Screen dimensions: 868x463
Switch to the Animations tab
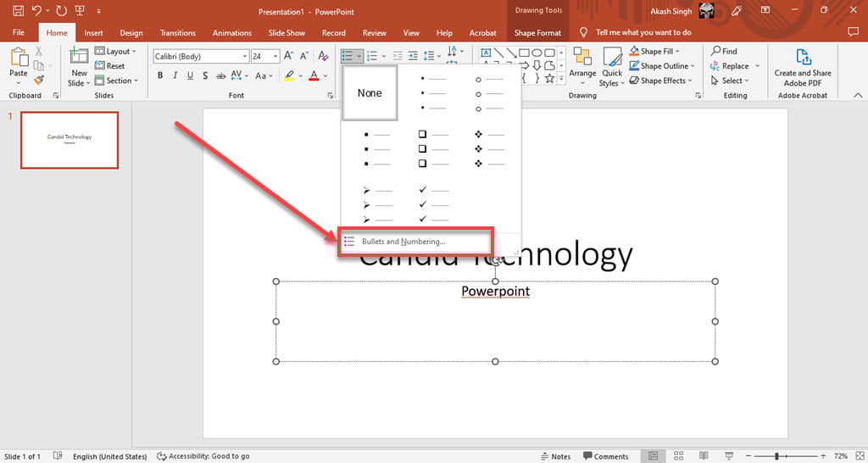point(232,33)
